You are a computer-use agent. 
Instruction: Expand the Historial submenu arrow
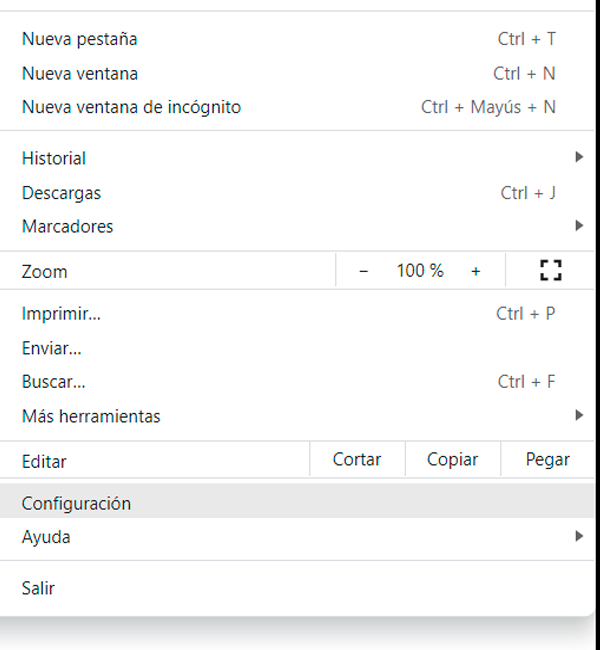coord(579,157)
